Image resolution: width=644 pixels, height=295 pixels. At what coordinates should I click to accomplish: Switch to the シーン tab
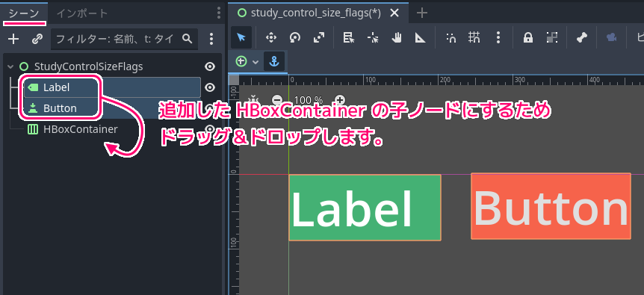pos(24,13)
